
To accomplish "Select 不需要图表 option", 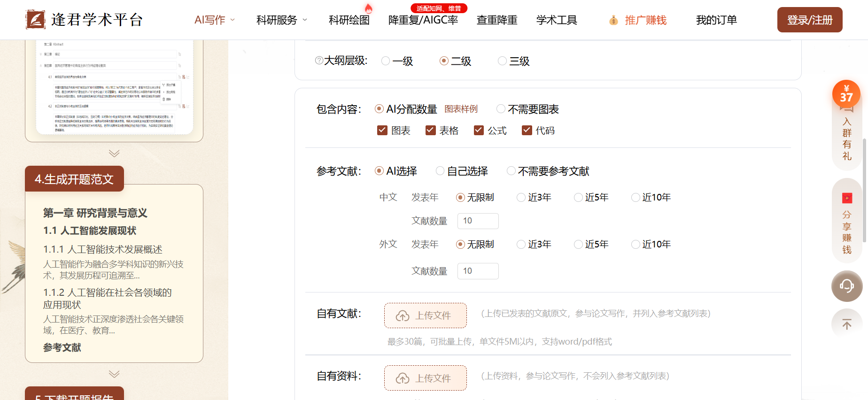I will click(x=501, y=109).
